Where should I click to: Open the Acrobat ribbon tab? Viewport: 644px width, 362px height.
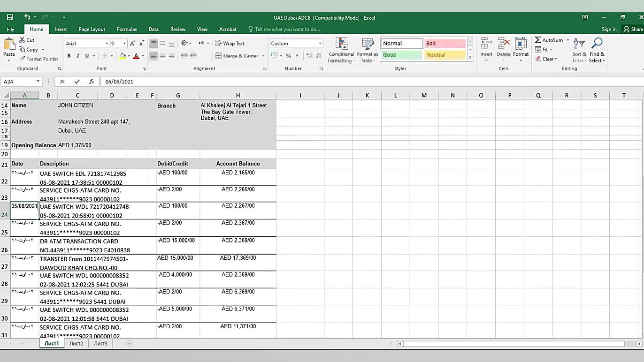coord(228,29)
